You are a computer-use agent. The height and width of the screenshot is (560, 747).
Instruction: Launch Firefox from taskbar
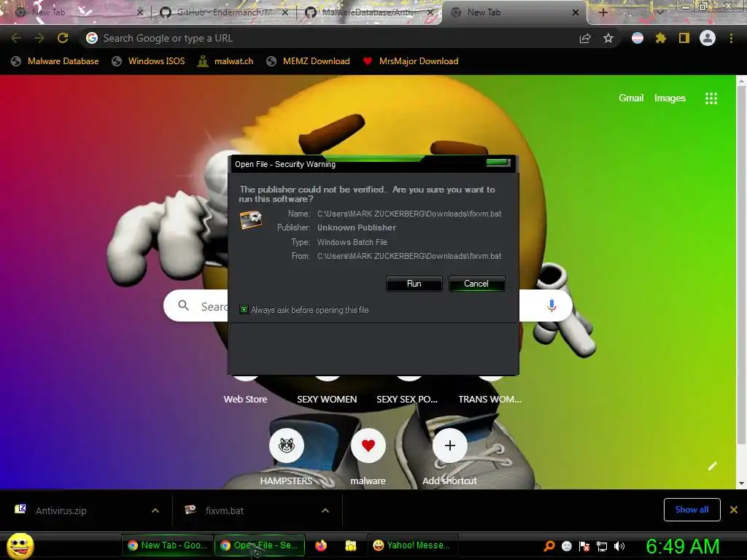tap(321, 545)
